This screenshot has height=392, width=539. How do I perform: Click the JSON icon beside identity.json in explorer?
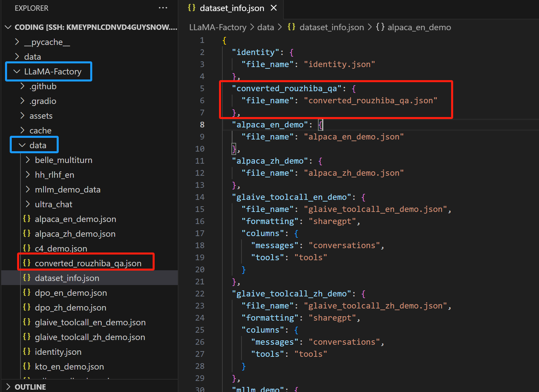coord(27,351)
